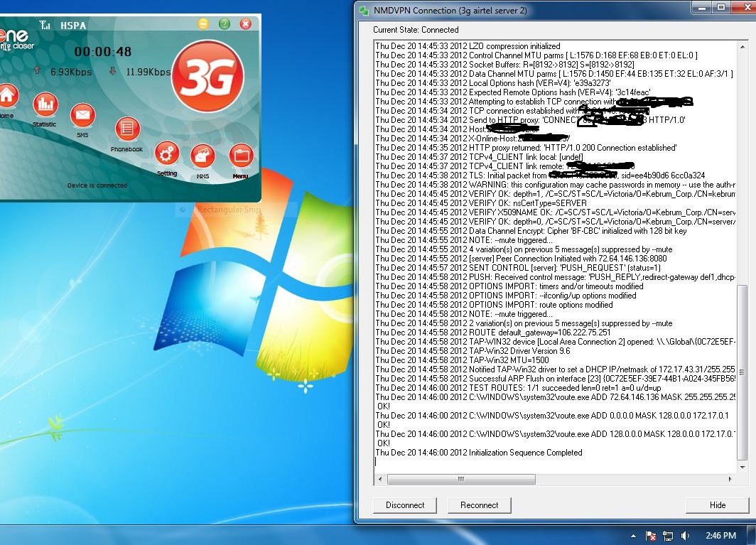Screen dimensions: 756x545
Task: Click the download speed arrow icon
Action: tap(112, 71)
